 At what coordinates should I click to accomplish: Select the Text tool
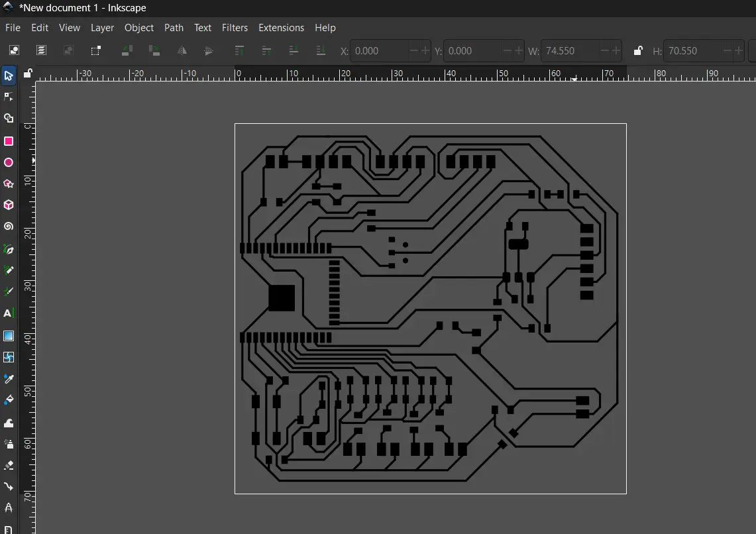click(9, 313)
